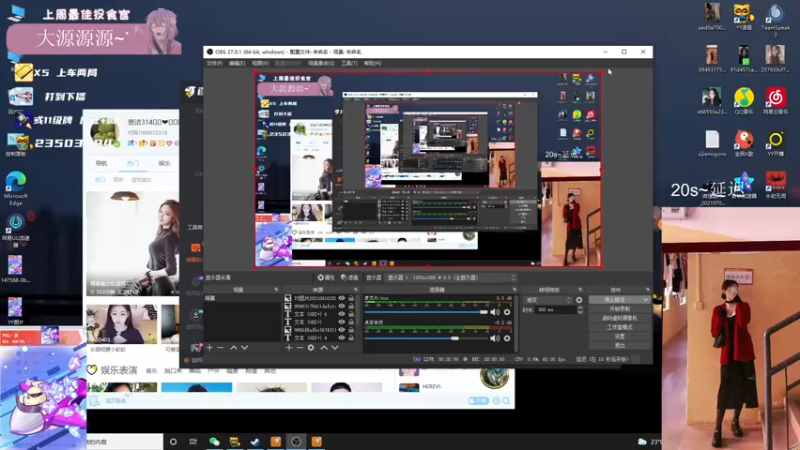Viewport: 800px width, 450px height.
Task: Click the 开始录制 start recording button
Action: coord(620,309)
